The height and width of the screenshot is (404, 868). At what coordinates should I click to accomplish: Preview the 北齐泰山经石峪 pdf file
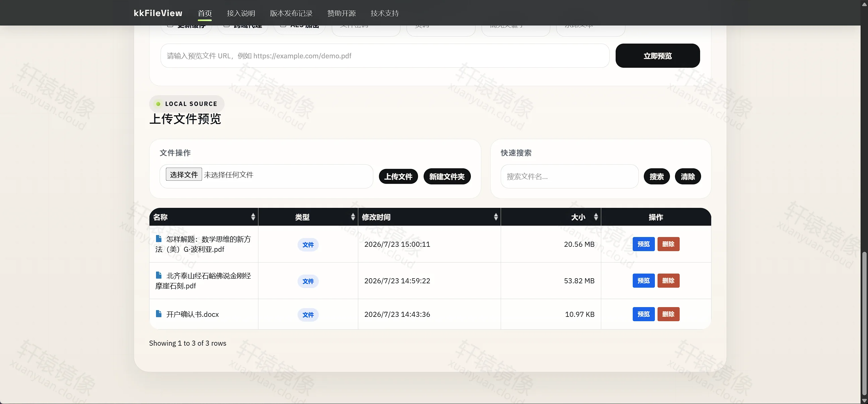click(643, 281)
